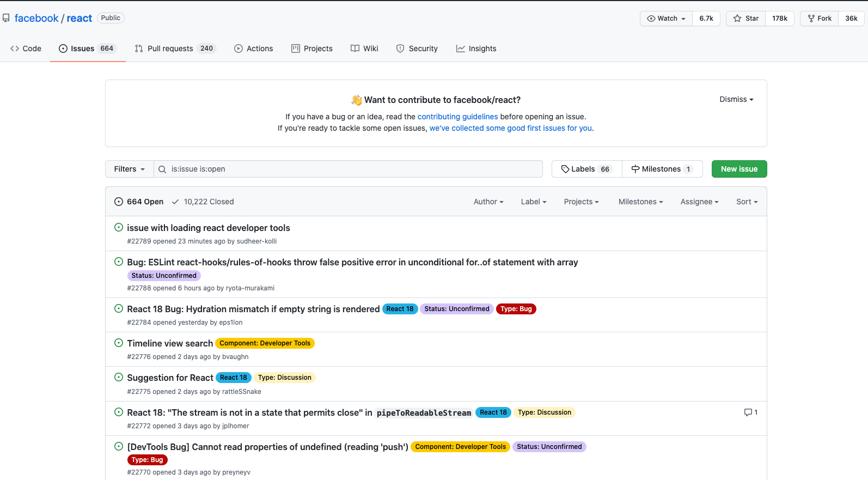
Task: Show the 10,222 Closed issues
Action: [x=203, y=202]
